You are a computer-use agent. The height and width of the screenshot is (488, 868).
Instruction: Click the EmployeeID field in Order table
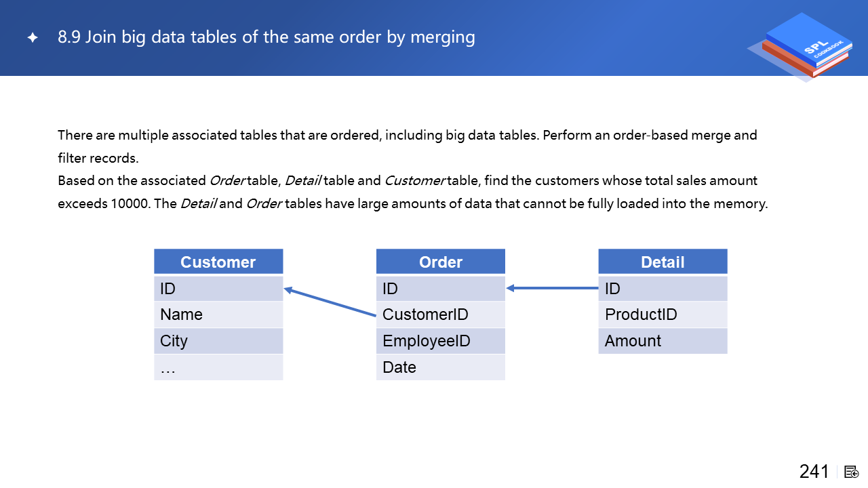click(441, 341)
